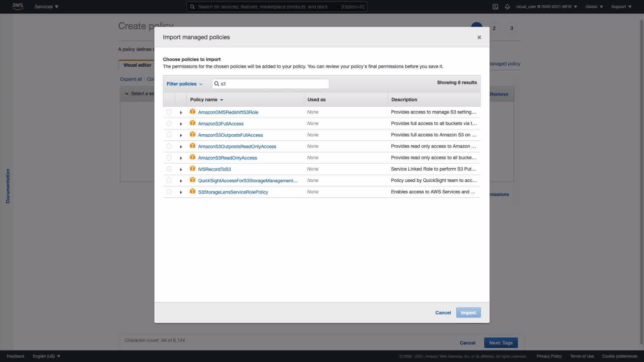Select the AmazonS3OutpostsFullAccess radio button
The width and height of the screenshot is (644, 362).
[169, 135]
